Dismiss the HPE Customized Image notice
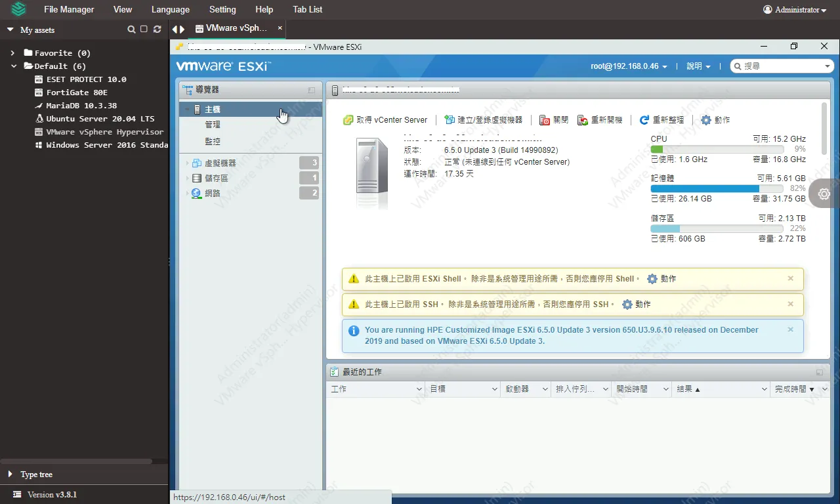This screenshot has width=840, height=504. 791,329
